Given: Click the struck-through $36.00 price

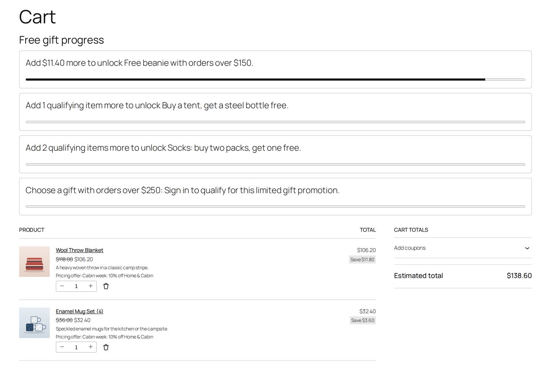Looking at the screenshot, I should pyautogui.click(x=64, y=320).
